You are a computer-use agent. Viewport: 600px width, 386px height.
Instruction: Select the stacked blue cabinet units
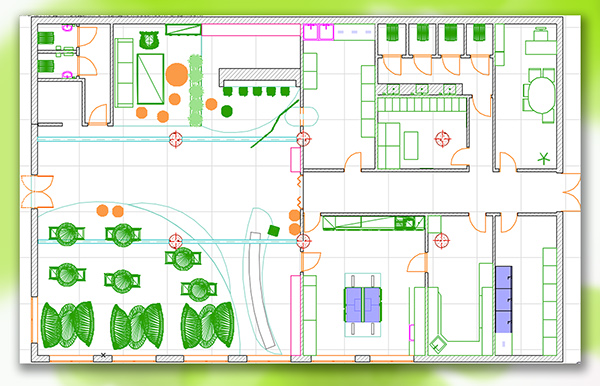(504, 299)
